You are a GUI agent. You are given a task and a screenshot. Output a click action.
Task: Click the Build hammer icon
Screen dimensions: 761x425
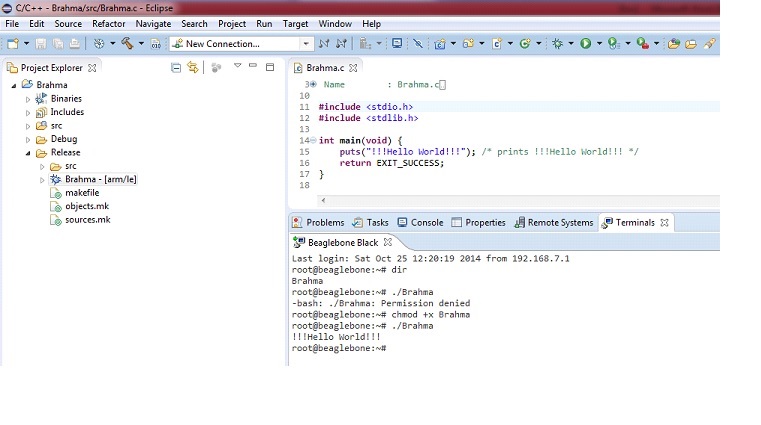click(x=127, y=44)
